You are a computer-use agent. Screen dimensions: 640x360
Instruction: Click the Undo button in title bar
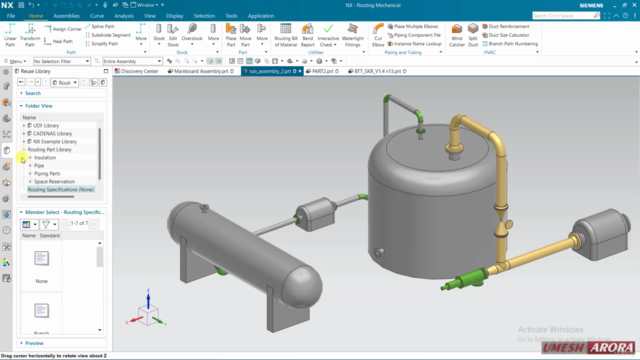(31, 5)
